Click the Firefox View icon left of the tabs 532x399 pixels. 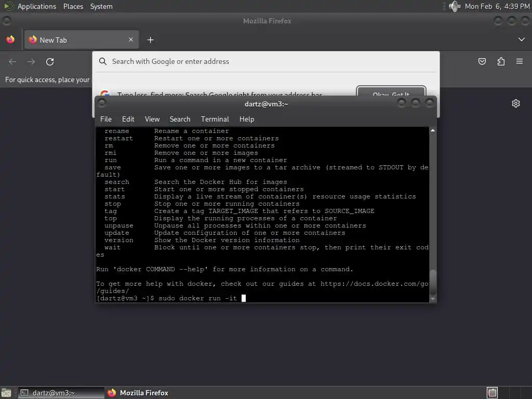pos(10,39)
